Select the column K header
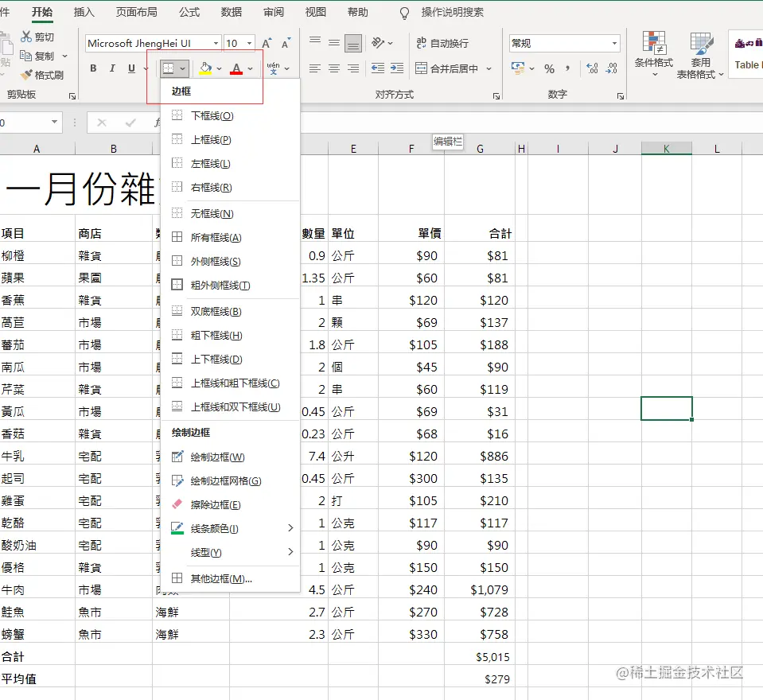The image size is (763, 700). tap(666, 149)
